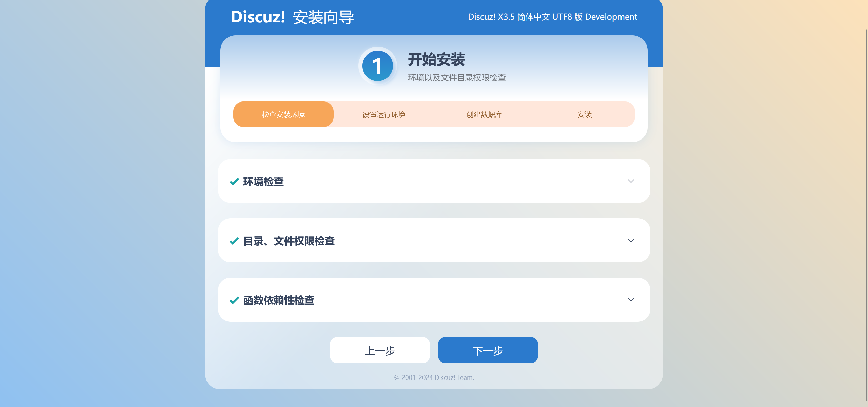868x407 pixels.
Task: Expand the 函数依赖性检查 chevron arrow
Action: coord(631,300)
